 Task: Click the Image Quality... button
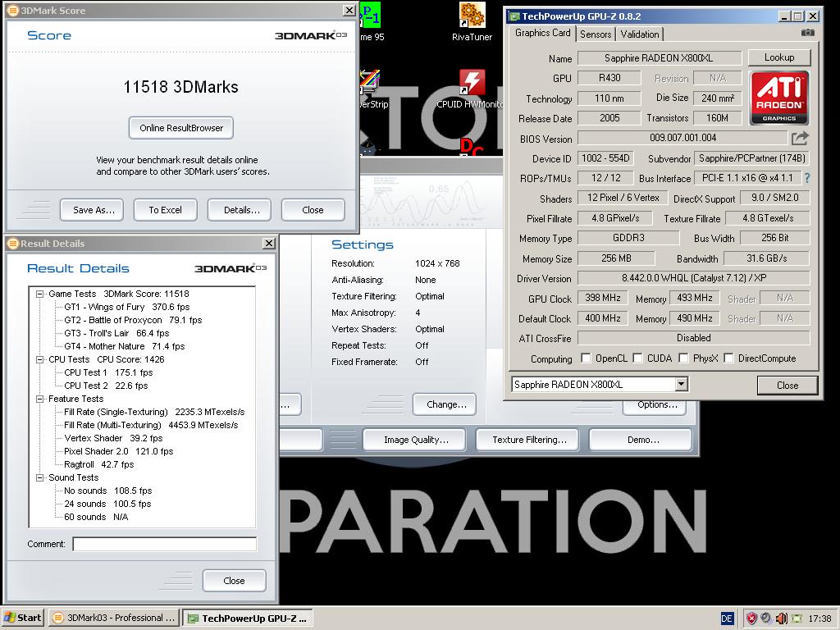[x=416, y=440]
